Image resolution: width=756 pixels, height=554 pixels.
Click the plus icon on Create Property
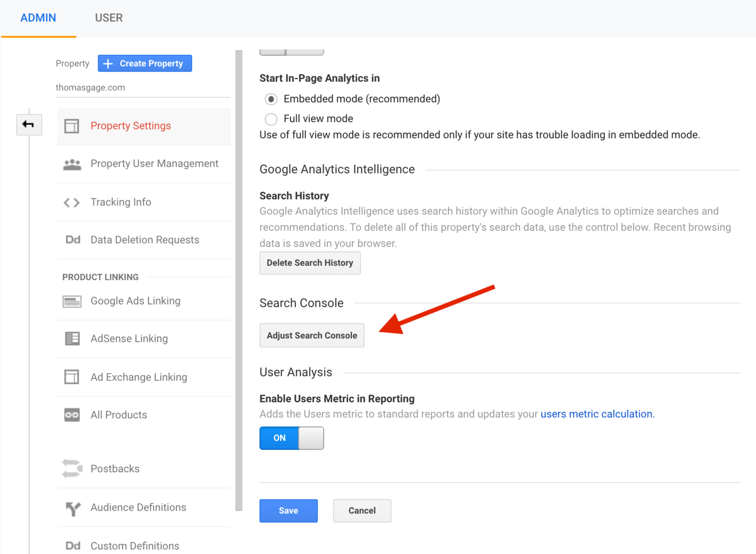click(108, 64)
